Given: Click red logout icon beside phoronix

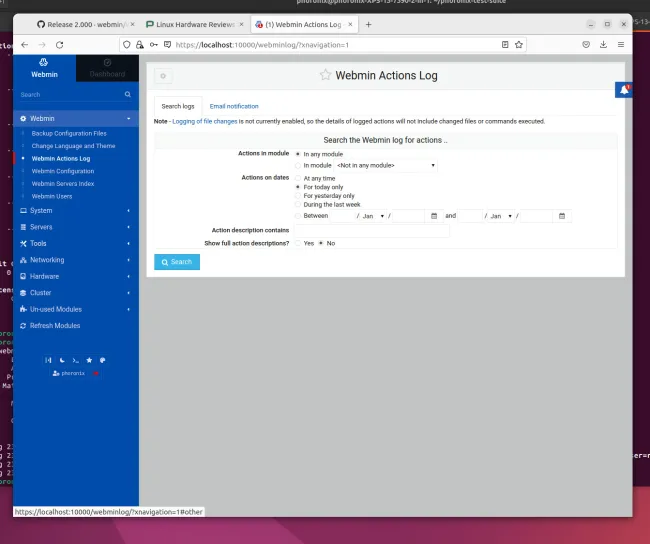Looking at the screenshot, I should [x=96, y=373].
